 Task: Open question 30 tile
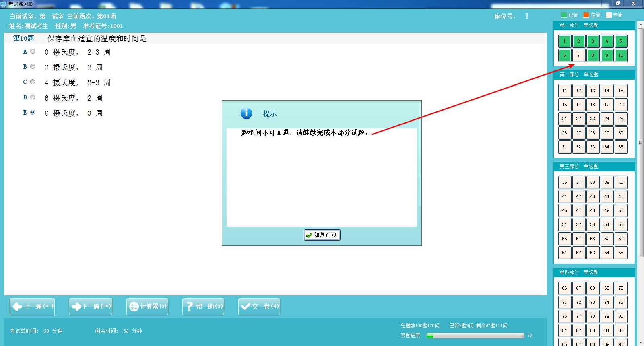[621, 133]
